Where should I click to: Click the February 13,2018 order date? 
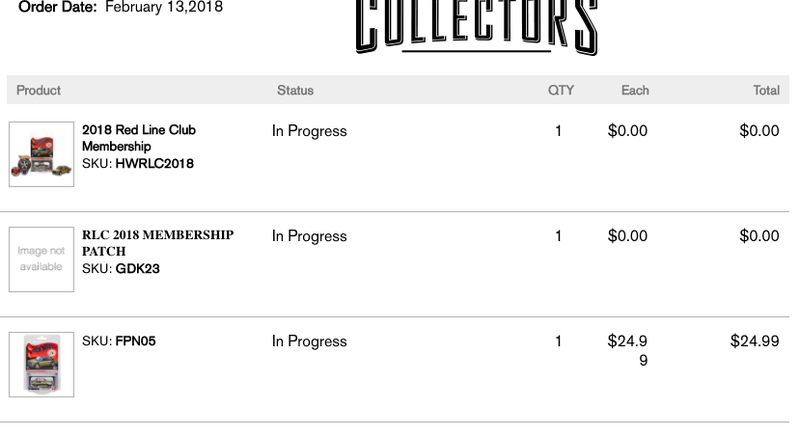(164, 7)
